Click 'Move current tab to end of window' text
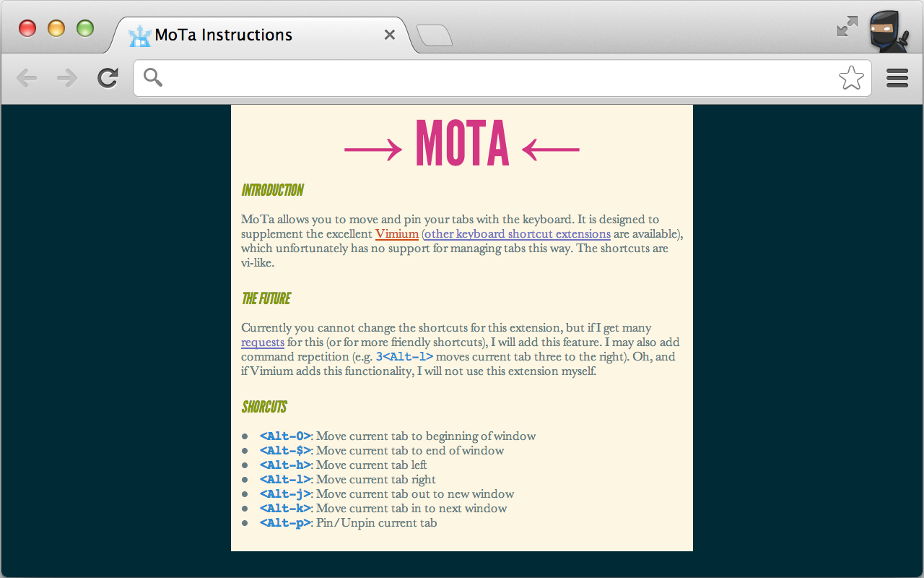The height and width of the screenshot is (578, 924). 410,451
